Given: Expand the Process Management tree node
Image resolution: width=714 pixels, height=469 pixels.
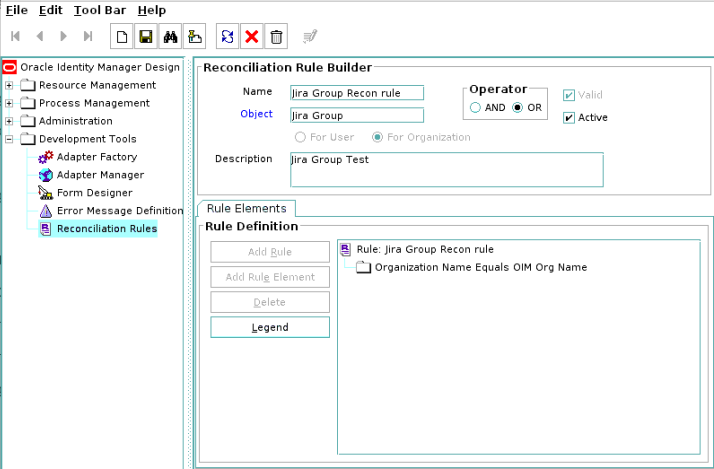Looking at the screenshot, I should coord(9,103).
